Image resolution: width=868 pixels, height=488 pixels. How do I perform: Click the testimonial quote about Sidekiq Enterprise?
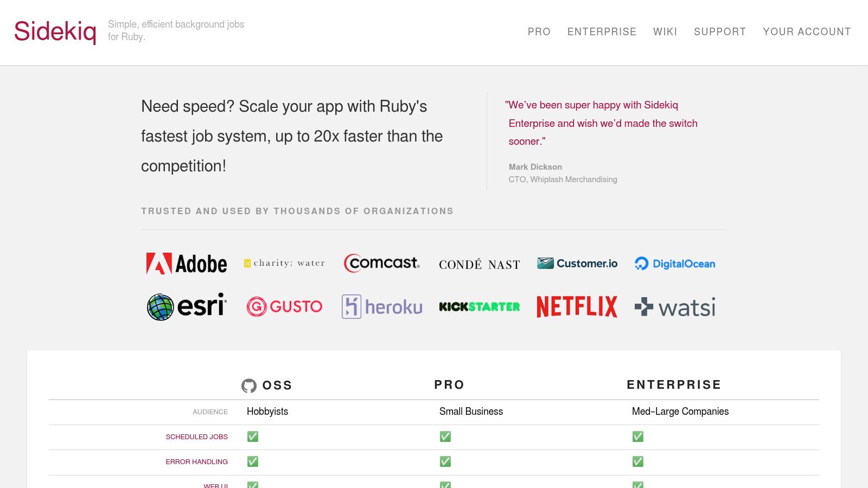[601, 123]
